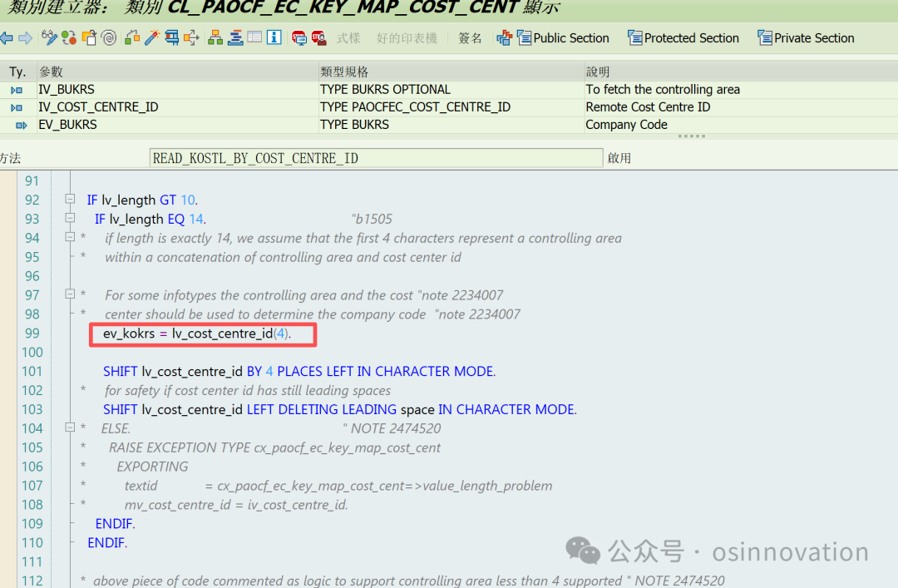This screenshot has height=588, width=898.
Task: Collapse the comment block at line 94
Action: 70,237
